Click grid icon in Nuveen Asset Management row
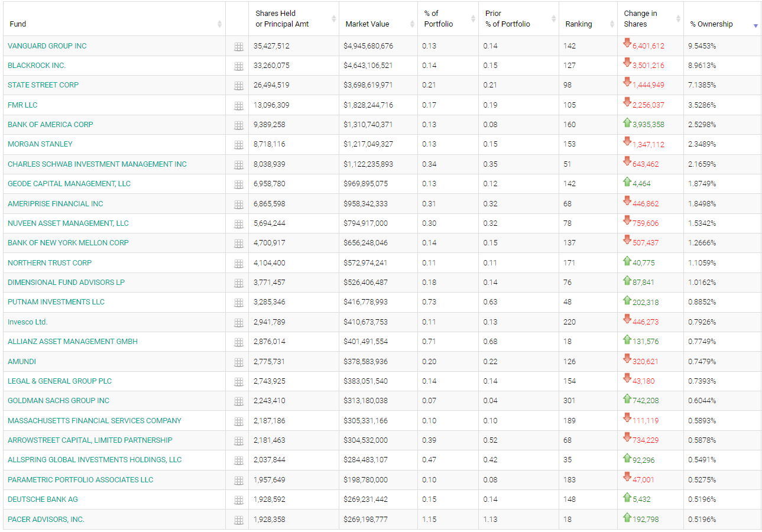 click(239, 224)
